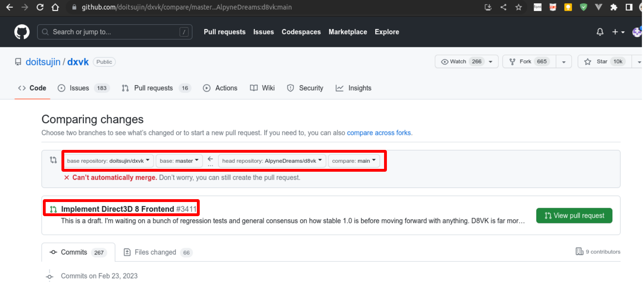Open Codespaces in GitHub header
The height and width of the screenshot is (282, 644).
coord(301,32)
